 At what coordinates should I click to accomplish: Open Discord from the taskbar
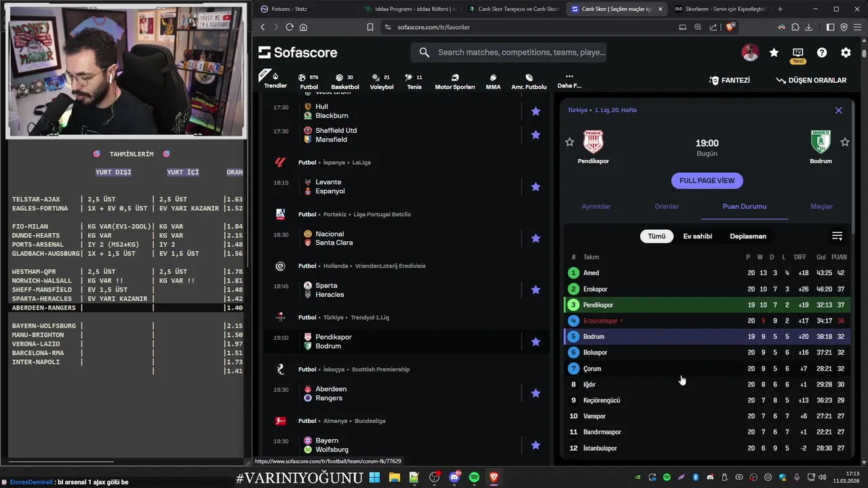(454, 477)
